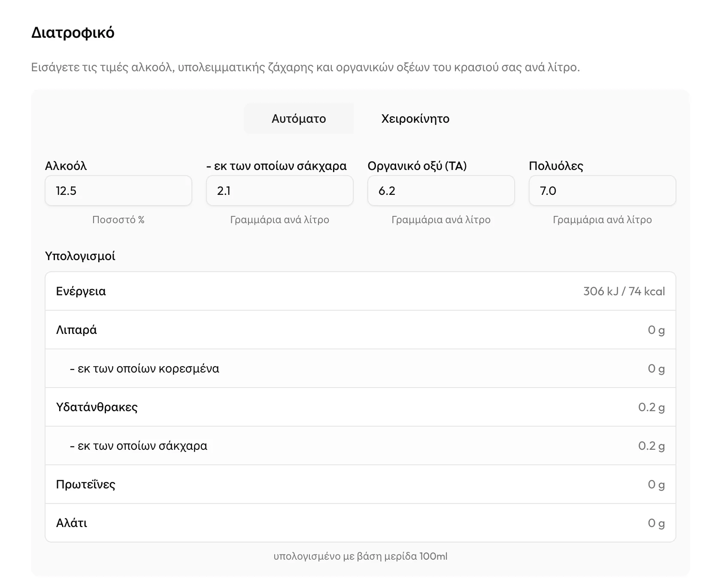Click 'Γραμμάρια ανά λίτρο' hint under Πολυόλες
Screen dimensions: 721x588
(603, 220)
